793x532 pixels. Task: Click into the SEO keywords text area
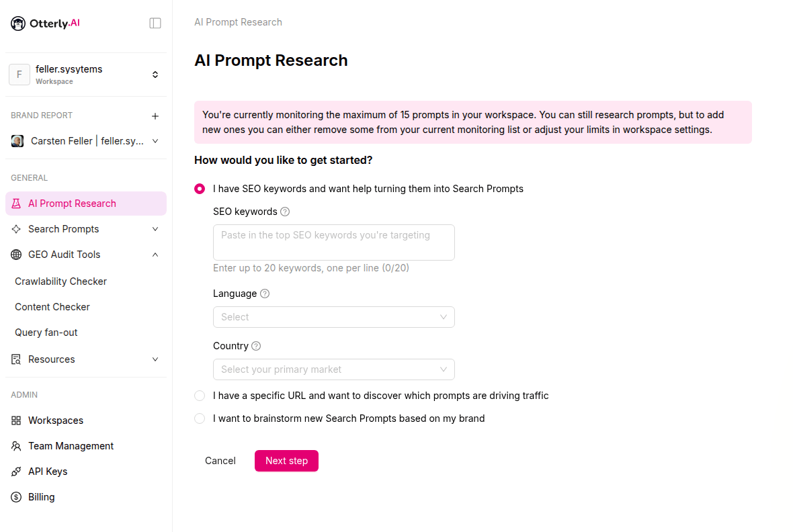pos(334,242)
